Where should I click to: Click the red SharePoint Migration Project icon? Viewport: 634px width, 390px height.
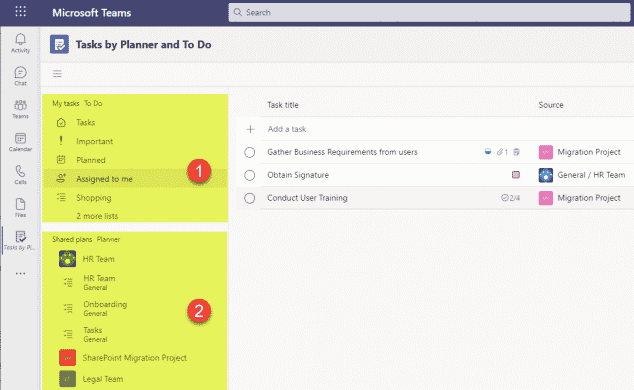68,358
